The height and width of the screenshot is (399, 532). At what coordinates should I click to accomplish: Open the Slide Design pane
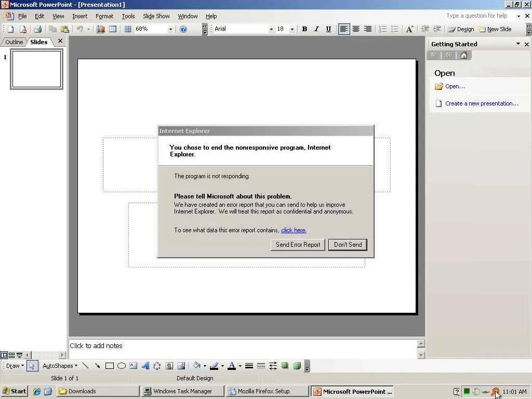tap(461, 29)
